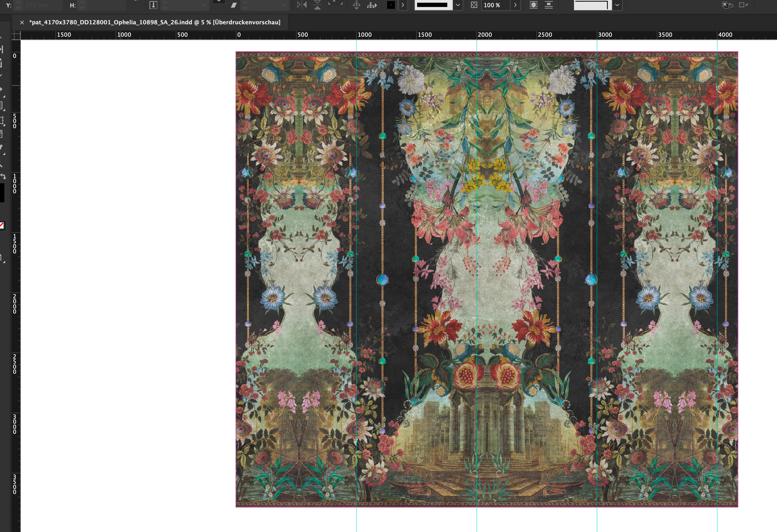Screen dimensions: 777x532
Task: Open the opacity 100 % slider arrow
Action: point(515,5)
